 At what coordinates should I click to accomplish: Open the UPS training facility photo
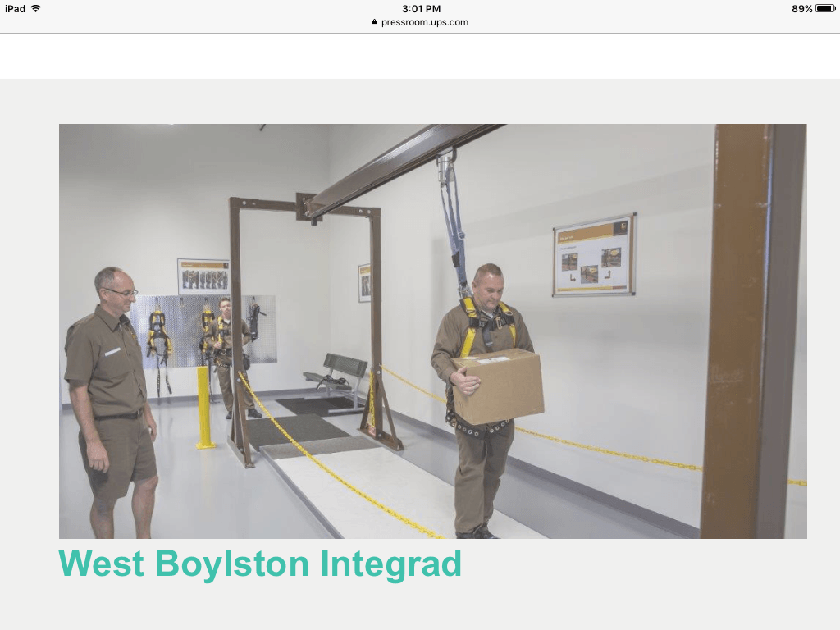point(433,331)
